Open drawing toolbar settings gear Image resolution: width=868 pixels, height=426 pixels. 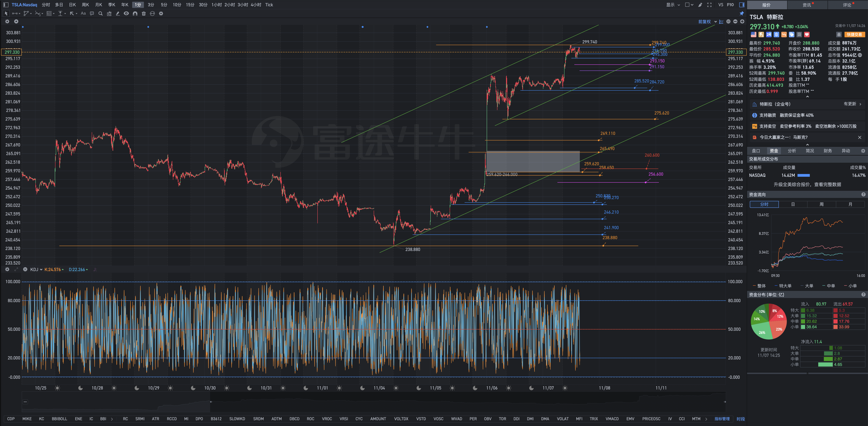tap(161, 13)
